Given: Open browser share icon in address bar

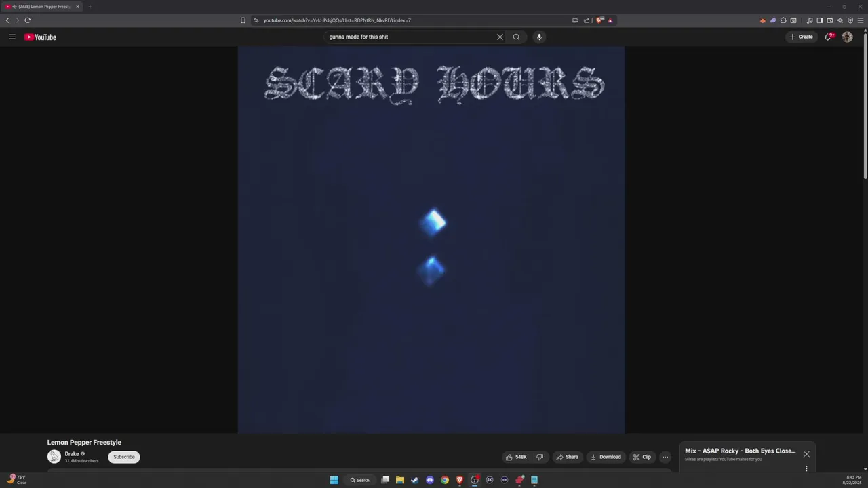Looking at the screenshot, I should coord(587,20).
